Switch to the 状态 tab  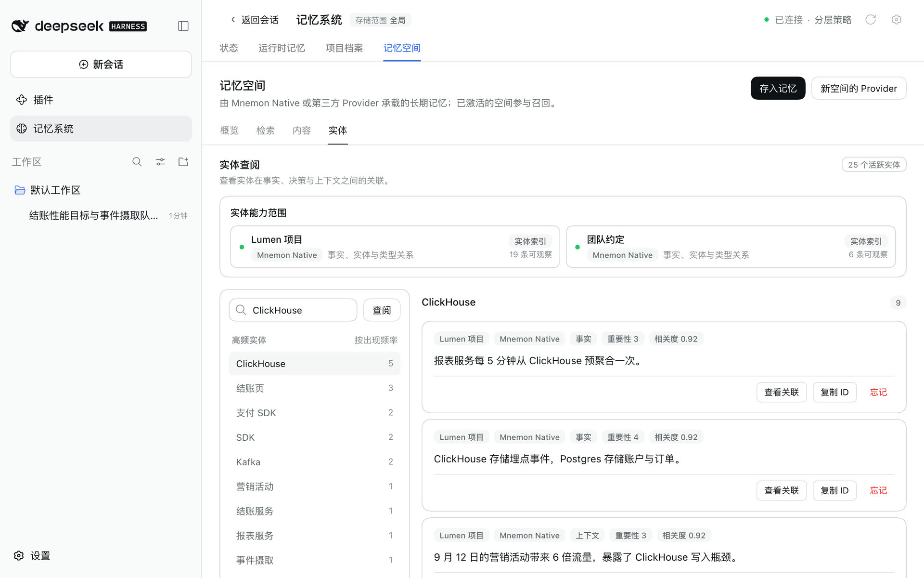point(229,48)
